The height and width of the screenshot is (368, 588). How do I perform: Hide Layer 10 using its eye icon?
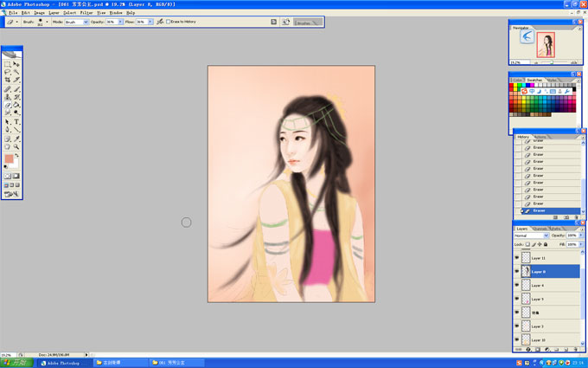click(x=517, y=339)
